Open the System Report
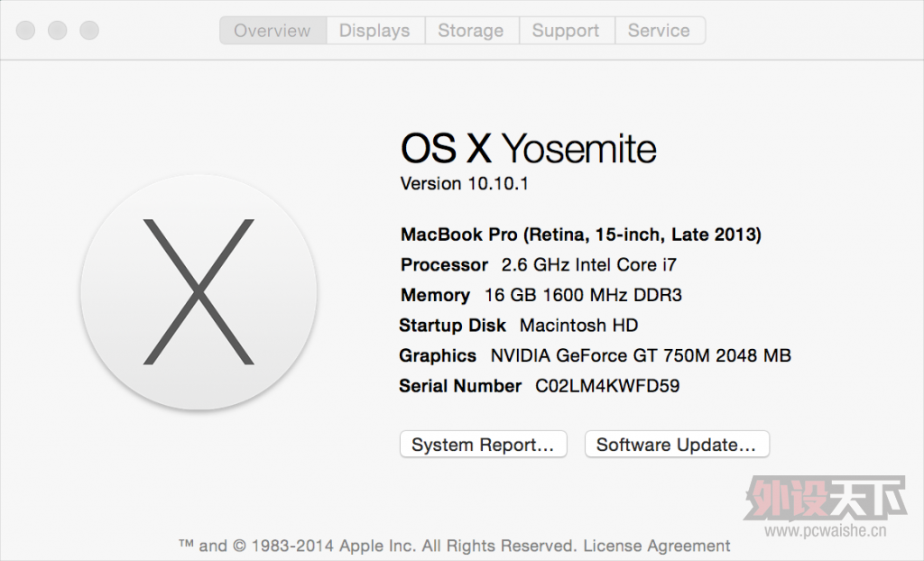Screen dimensions: 924x561 click(484, 445)
